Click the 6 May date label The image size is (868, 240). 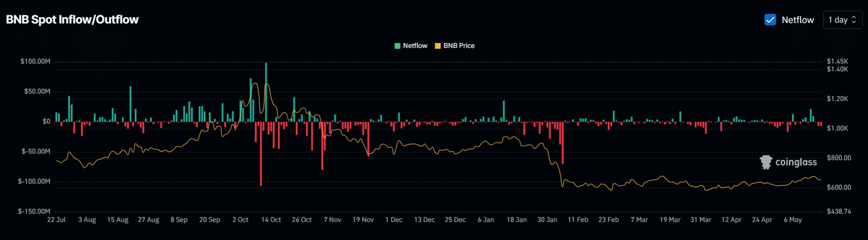coord(793,220)
